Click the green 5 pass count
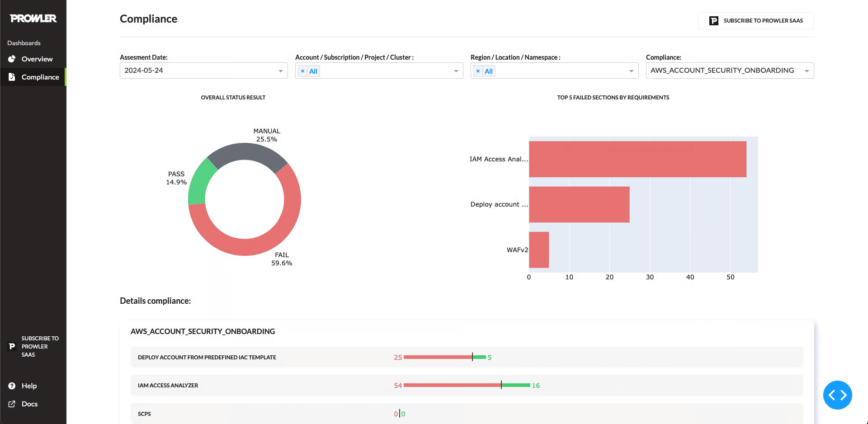Screen dimensions: 868x424 (x=490, y=358)
